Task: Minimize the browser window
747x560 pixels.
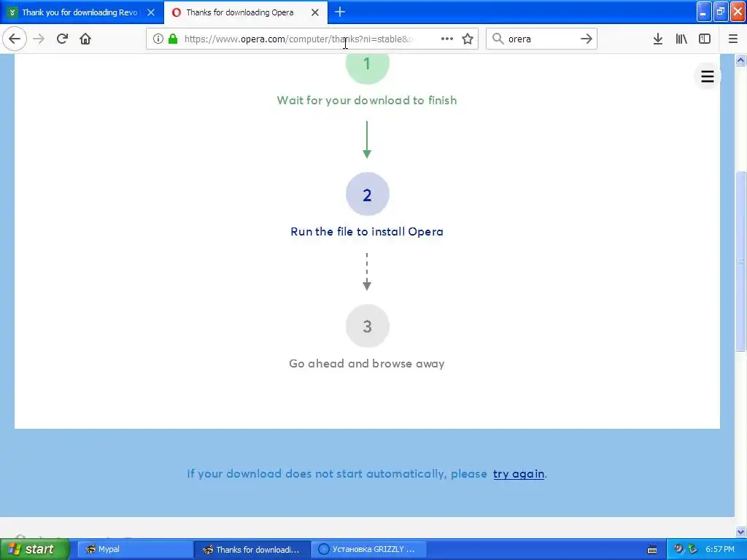Action: (704, 12)
